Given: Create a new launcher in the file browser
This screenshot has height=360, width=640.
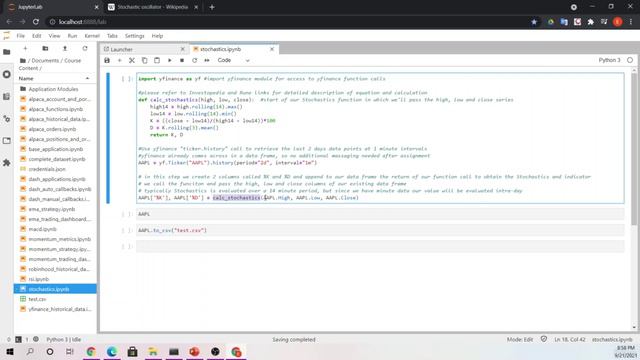Looking at the screenshot, I should click(x=25, y=49).
